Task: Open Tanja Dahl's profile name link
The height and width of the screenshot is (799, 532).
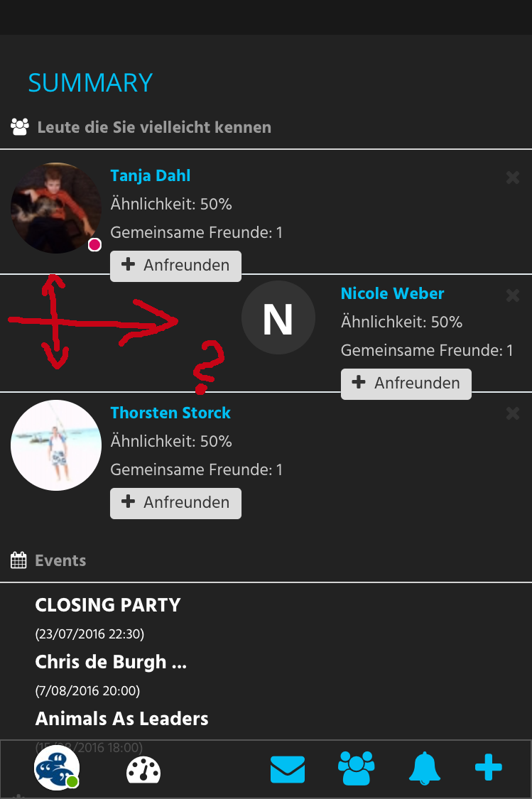Action: (x=151, y=176)
